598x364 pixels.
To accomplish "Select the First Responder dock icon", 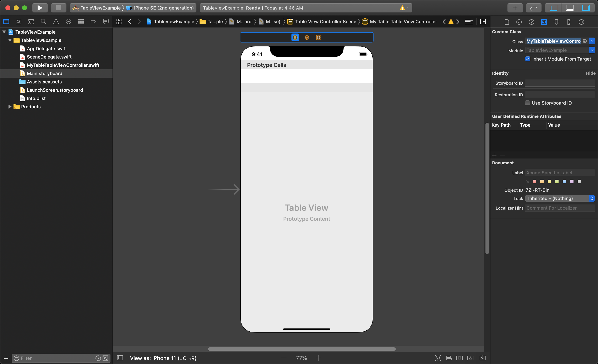I will [x=307, y=37].
